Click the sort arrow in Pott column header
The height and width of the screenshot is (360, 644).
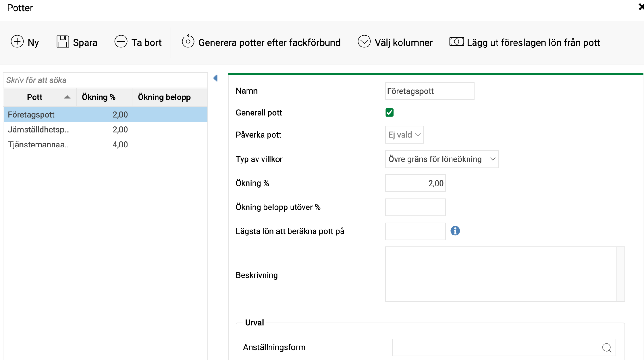coord(67,97)
